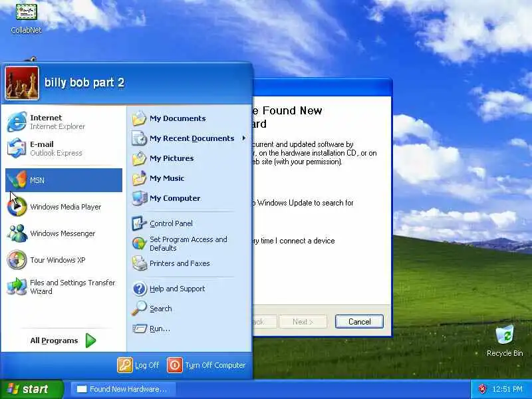Click the My Music folder icon
The width and height of the screenshot is (532, 399).
point(139,178)
